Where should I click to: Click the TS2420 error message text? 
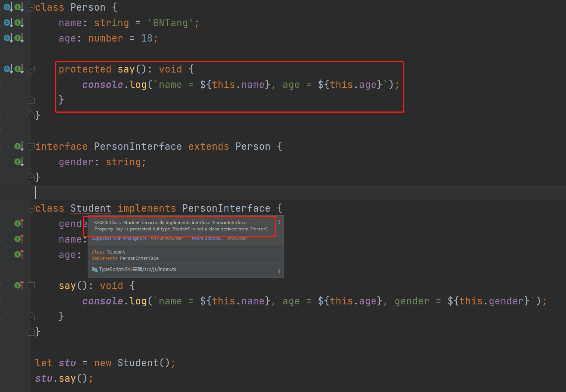(x=180, y=226)
